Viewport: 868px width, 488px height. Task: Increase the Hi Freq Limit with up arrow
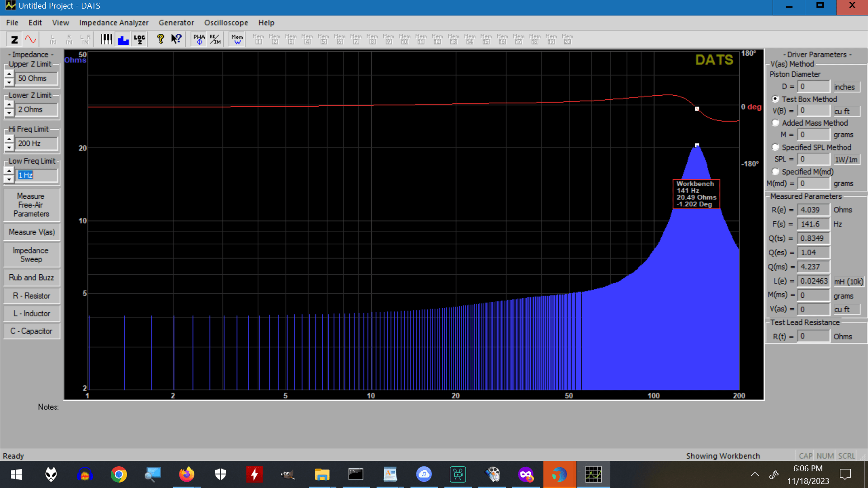[9, 139]
